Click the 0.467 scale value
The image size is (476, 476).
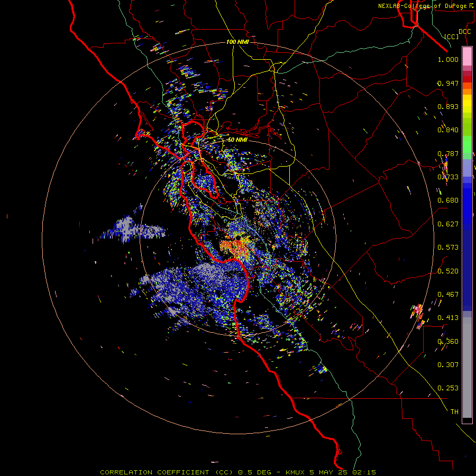(448, 295)
